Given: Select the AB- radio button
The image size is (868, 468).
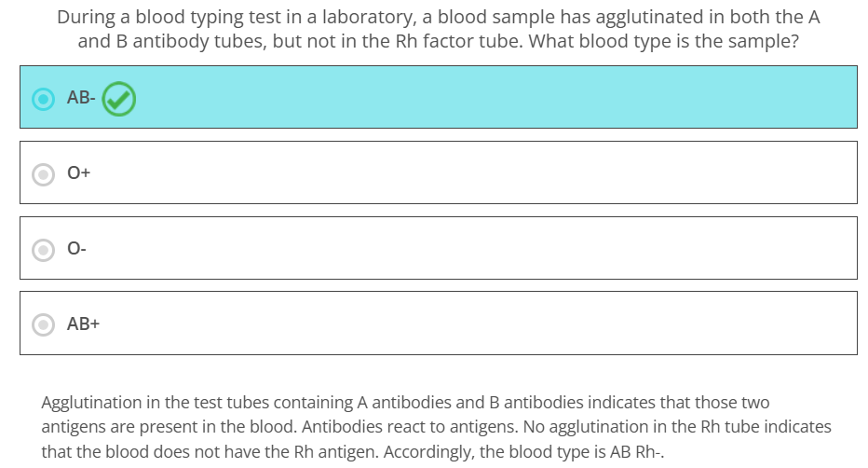Looking at the screenshot, I should point(43,99).
